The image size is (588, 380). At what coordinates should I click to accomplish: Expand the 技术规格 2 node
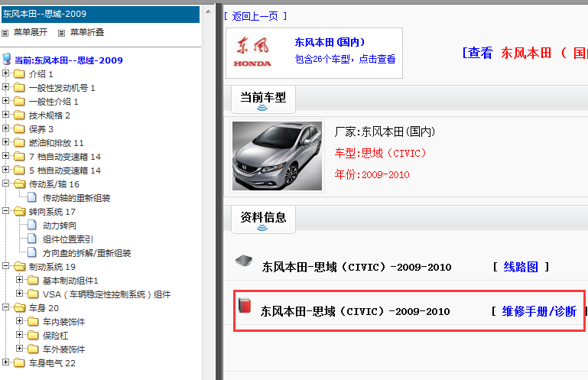click(5, 115)
